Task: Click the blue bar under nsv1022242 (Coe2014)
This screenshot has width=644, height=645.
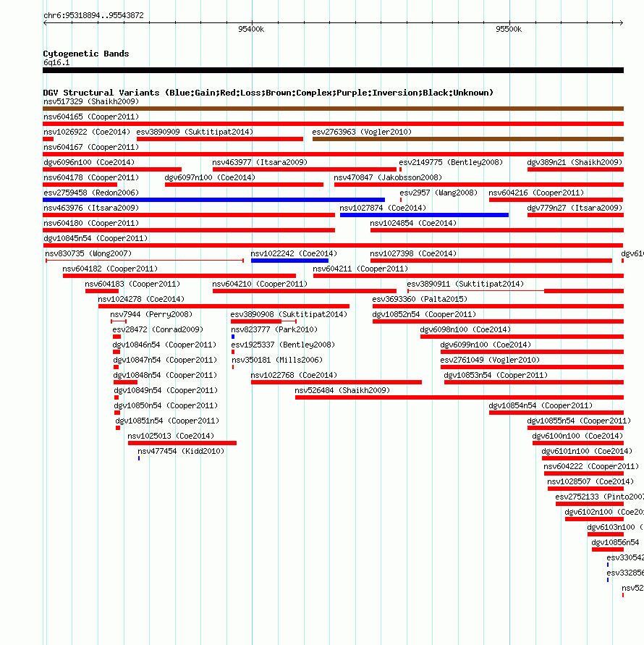Action: click(x=289, y=261)
